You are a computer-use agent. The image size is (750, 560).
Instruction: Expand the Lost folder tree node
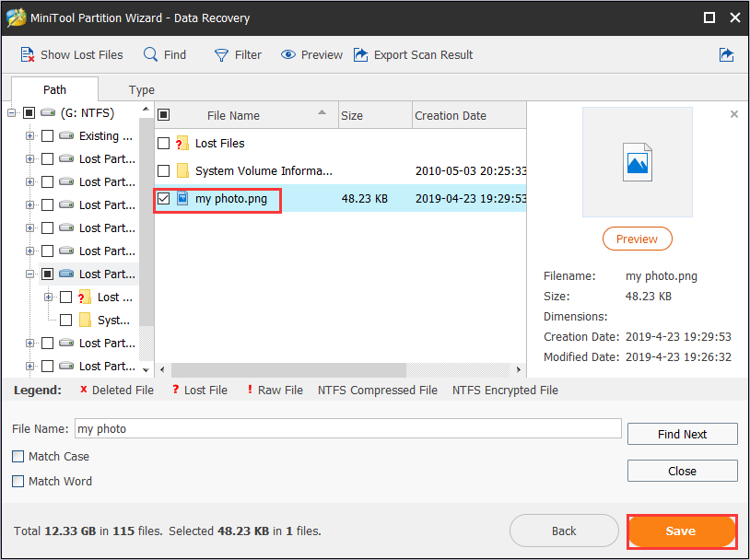pyautogui.click(x=48, y=297)
